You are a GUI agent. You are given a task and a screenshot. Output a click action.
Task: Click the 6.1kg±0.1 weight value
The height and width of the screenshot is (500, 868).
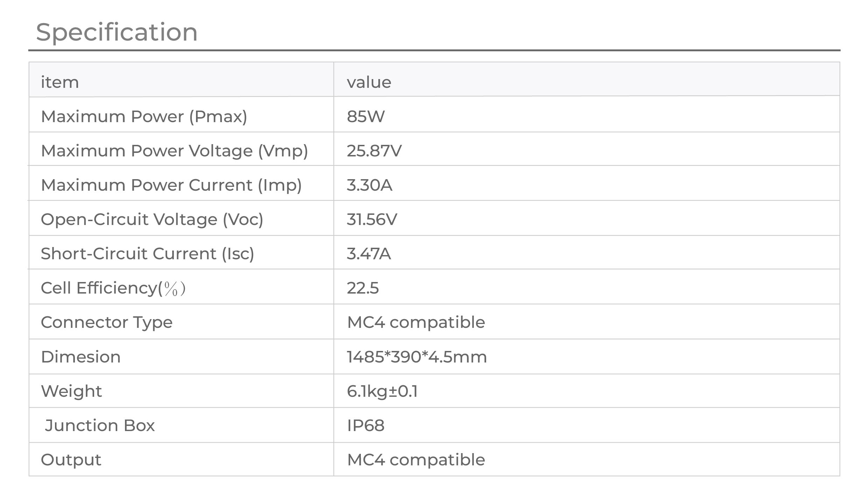pos(382,391)
